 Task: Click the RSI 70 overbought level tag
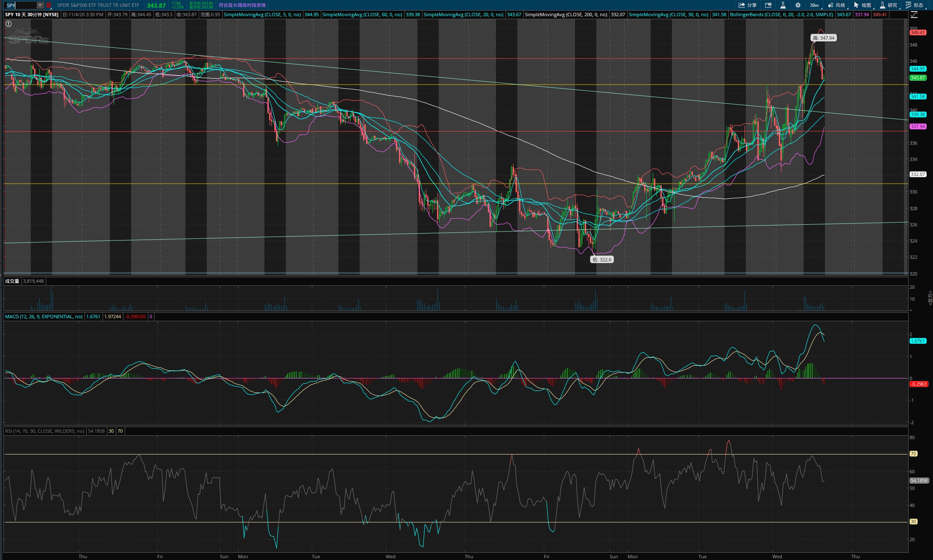(913, 454)
